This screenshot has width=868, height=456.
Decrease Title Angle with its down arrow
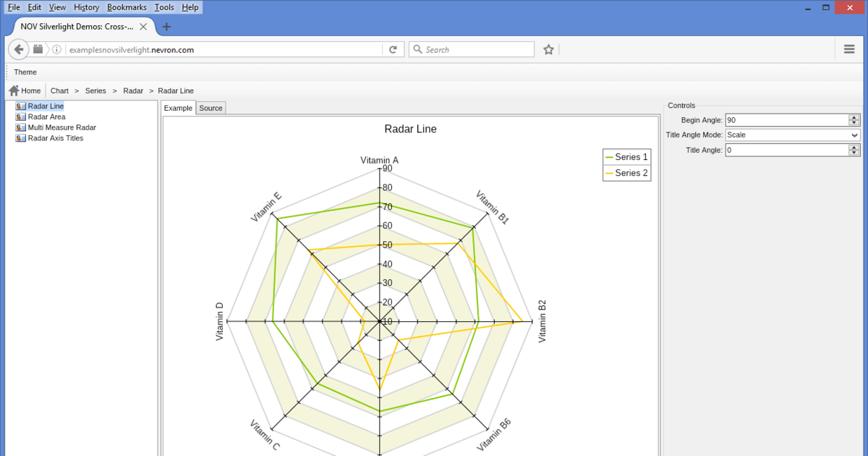point(854,152)
